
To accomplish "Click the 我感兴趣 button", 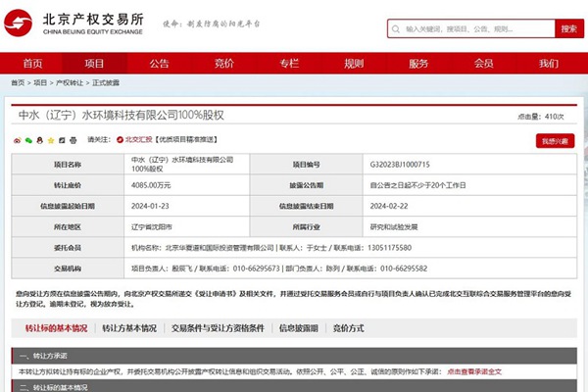I will pos(554,140).
